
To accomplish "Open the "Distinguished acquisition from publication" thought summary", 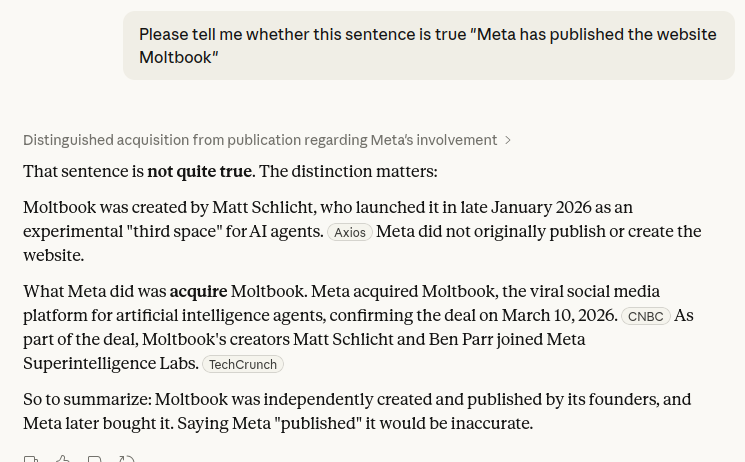I will pos(260,140).
